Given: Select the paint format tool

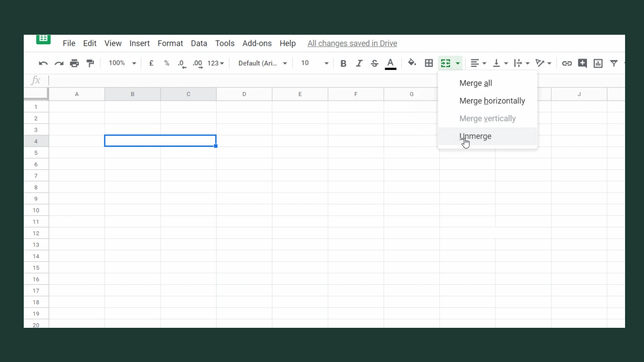Looking at the screenshot, I should pyautogui.click(x=90, y=63).
